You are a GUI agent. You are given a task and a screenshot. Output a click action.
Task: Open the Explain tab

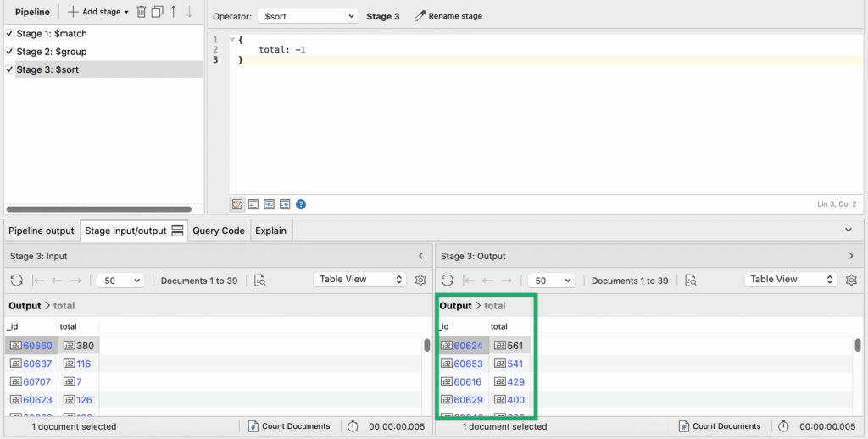tap(270, 231)
